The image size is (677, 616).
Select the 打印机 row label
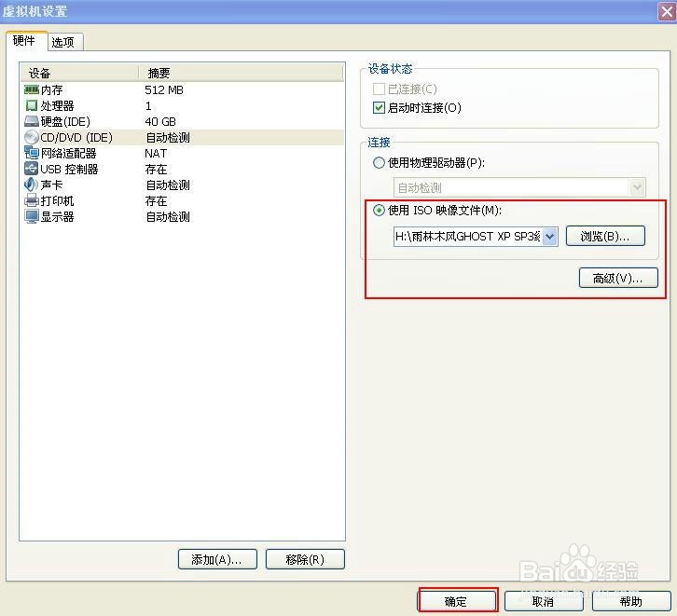(57, 200)
